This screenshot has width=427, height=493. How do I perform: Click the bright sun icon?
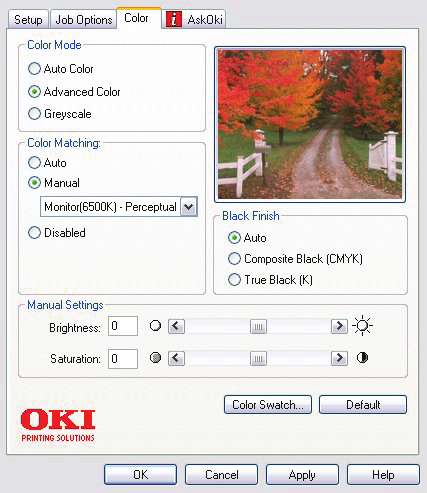coord(362,326)
